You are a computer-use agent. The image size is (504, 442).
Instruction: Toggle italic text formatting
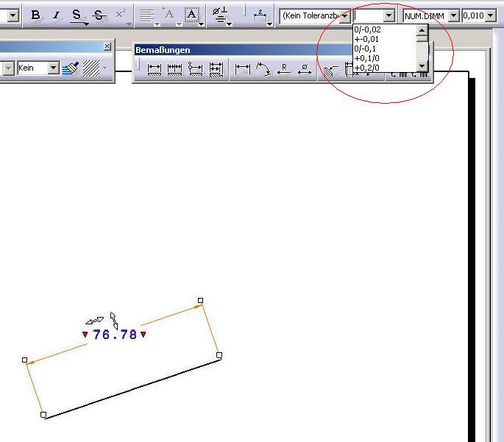pyautogui.click(x=56, y=15)
